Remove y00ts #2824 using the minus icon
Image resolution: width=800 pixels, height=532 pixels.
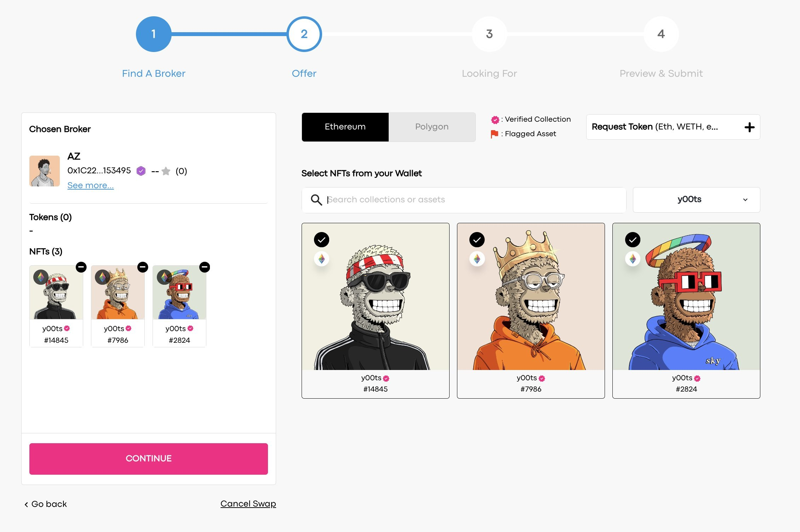pos(205,267)
